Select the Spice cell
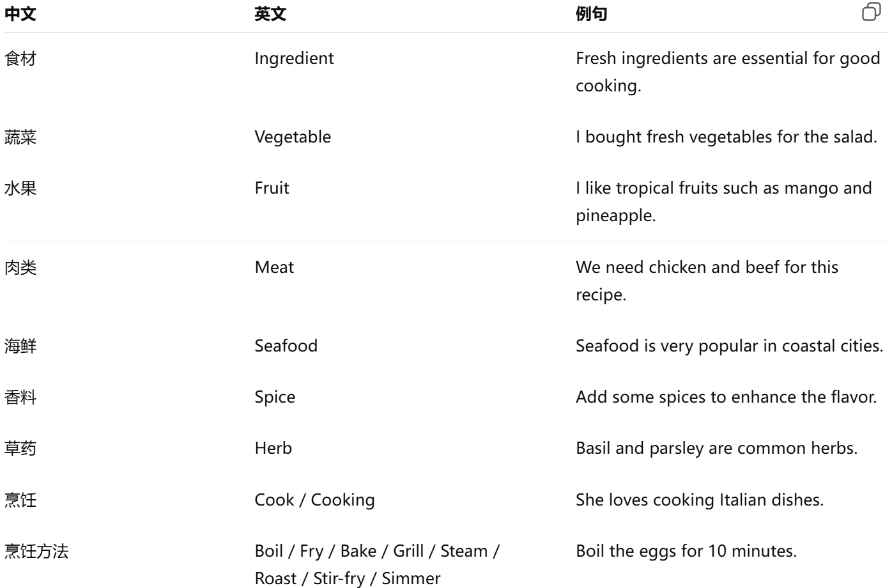Viewport: 892px width, 588px height. pyautogui.click(x=275, y=398)
